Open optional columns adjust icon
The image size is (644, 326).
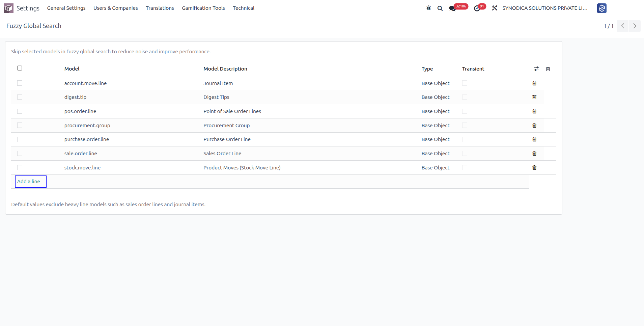click(536, 69)
